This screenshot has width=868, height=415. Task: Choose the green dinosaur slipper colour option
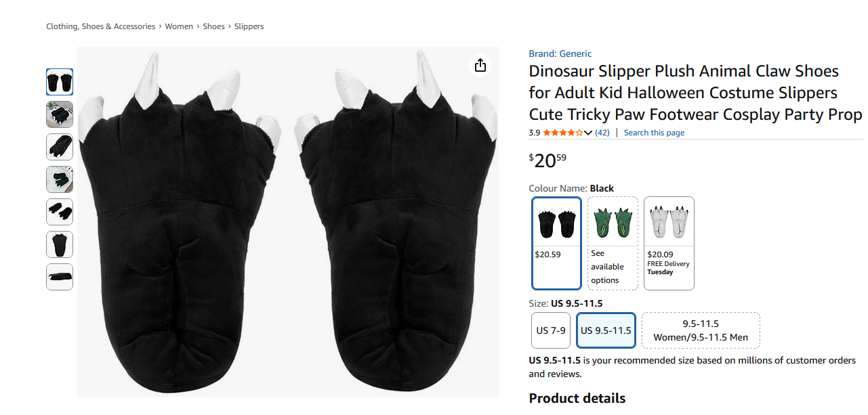click(x=613, y=243)
